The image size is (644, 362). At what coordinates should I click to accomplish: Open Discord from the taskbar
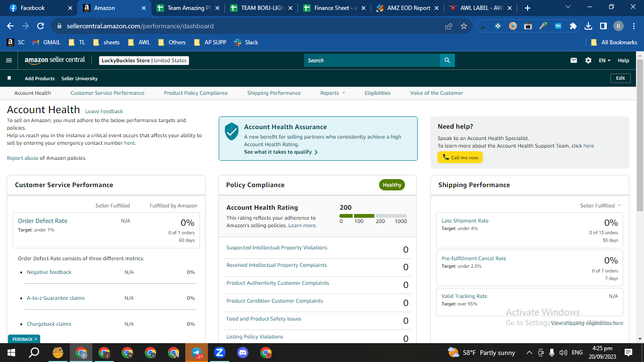pos(243,353)
